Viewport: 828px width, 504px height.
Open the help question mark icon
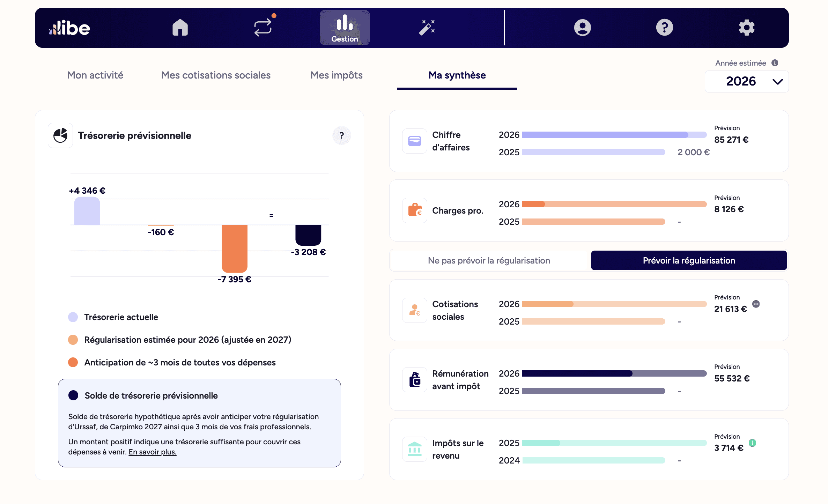click(x=664, y=28)
